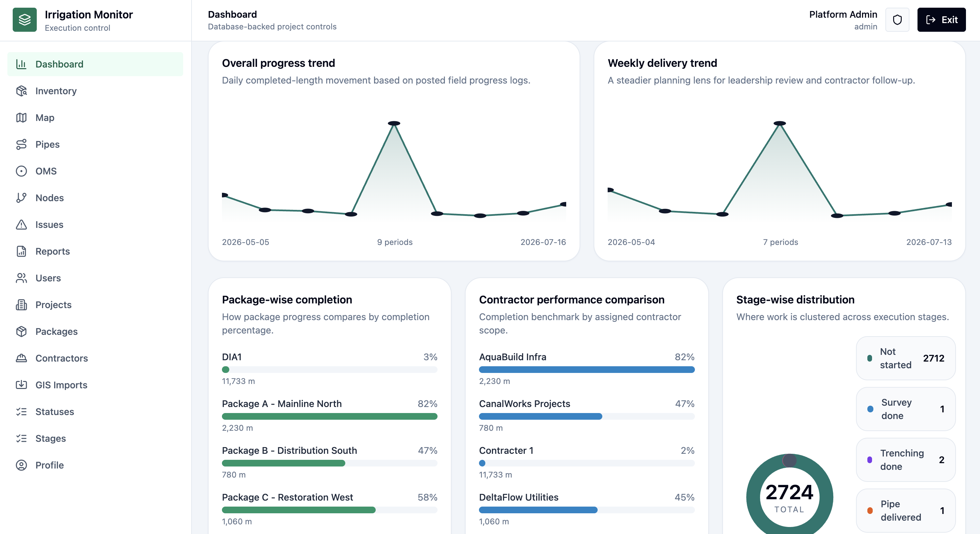The image size is (980, 534).
Task: Click the DeltaFlow Utilities performance bar
Action: pyautogui.click(x=587, y=510)
